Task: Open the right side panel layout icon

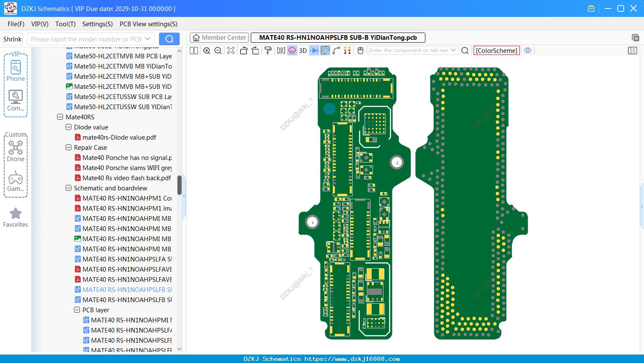Action: 633,50
